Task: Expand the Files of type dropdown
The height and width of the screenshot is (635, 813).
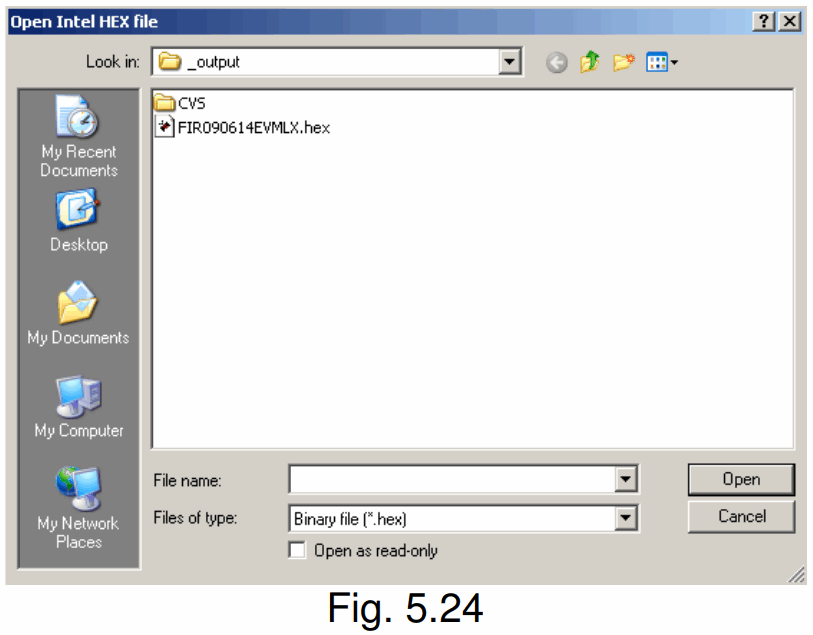Action: click(626, 518)
